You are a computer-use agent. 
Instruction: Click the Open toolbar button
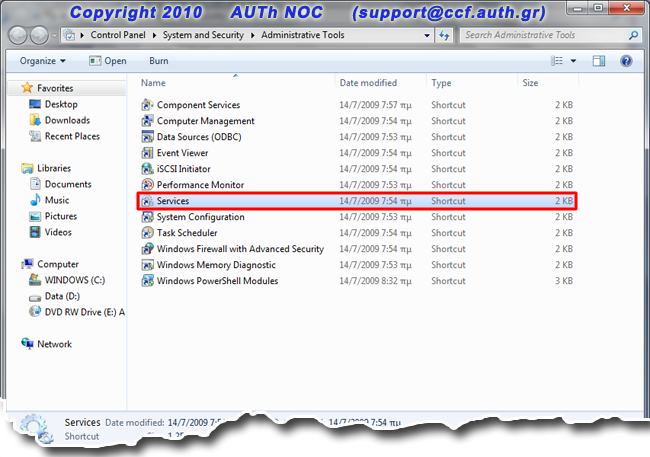pos(108,61)
